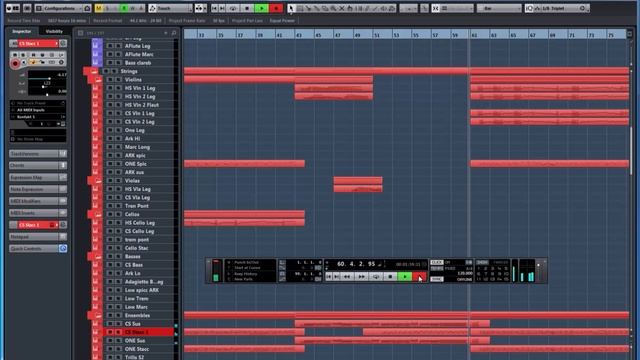Expand the Note Expression inspector section
Viewport: 640px width, 360px height.
tap(38, 189)
